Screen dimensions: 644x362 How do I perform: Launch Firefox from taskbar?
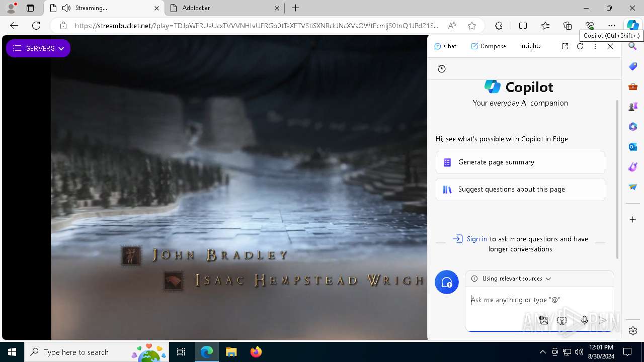pos(256,352)
